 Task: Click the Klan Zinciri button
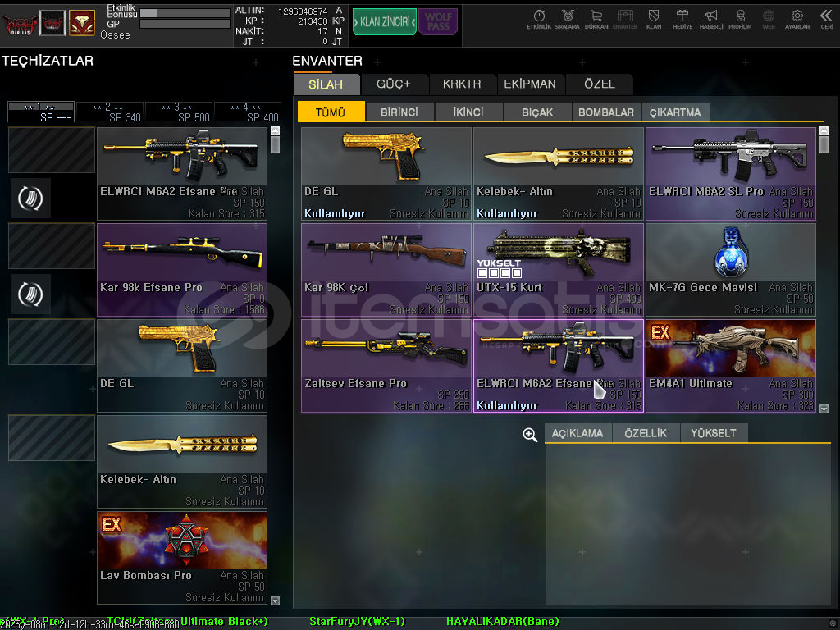coord(384,21)
